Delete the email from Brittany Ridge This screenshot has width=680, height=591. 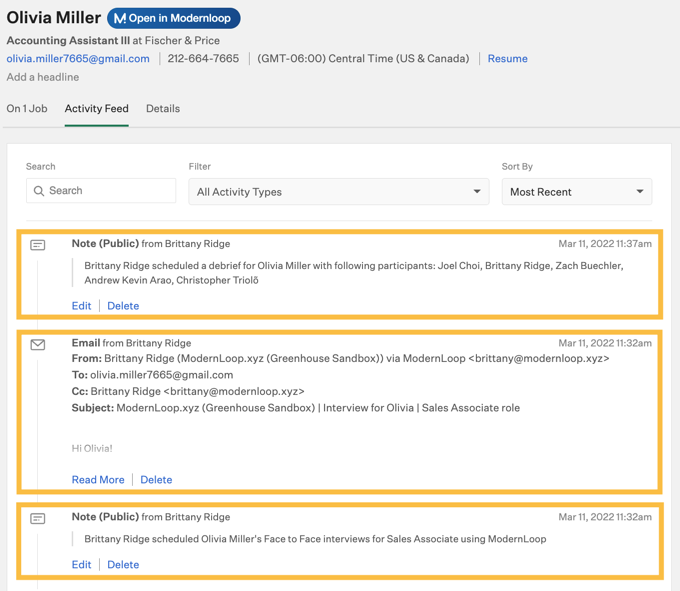(x=156, y=480)
